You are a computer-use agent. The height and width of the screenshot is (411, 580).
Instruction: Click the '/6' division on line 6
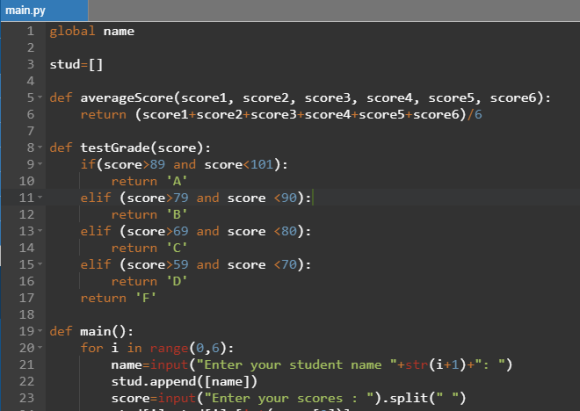tap(475, 115)
